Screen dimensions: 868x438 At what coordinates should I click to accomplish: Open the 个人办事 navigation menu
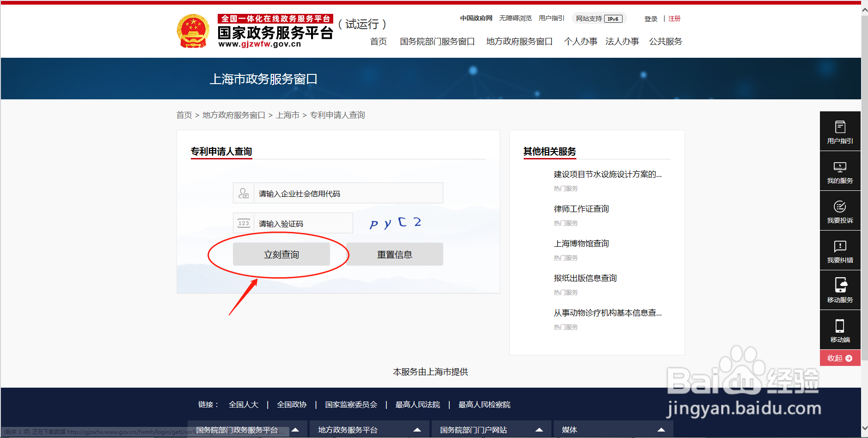581,41
